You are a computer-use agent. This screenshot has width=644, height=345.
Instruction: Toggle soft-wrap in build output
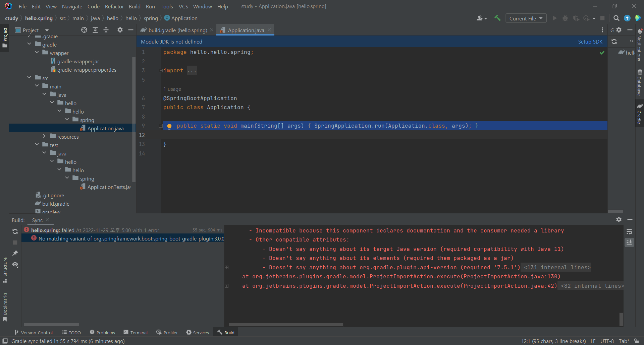[x=629, y=231]
